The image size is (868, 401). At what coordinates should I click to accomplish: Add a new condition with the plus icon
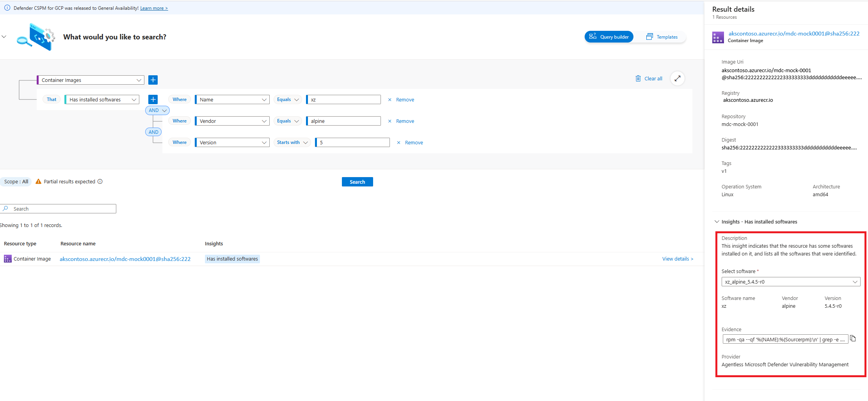coord(153,99)
